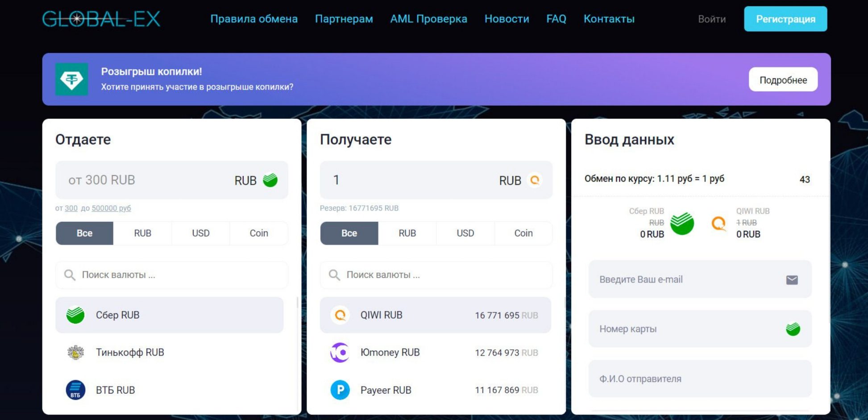Select USD tab in Отдаете
The width and height of the screenshot is (868, 420).
point(200,233)
